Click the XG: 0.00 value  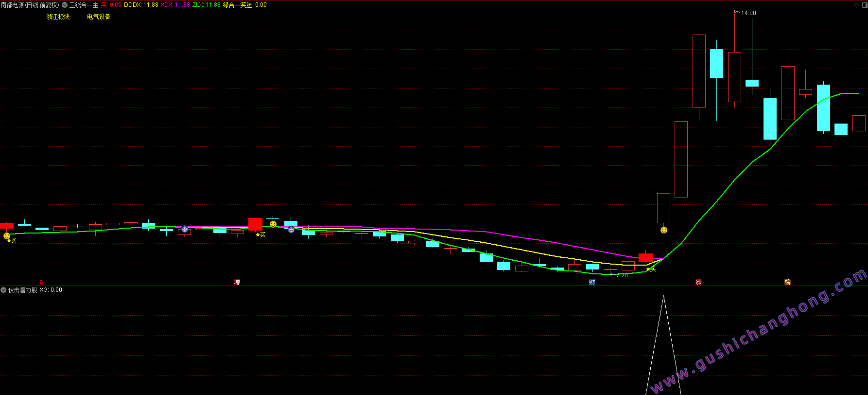pyautogui.click(x=51, y=290)
